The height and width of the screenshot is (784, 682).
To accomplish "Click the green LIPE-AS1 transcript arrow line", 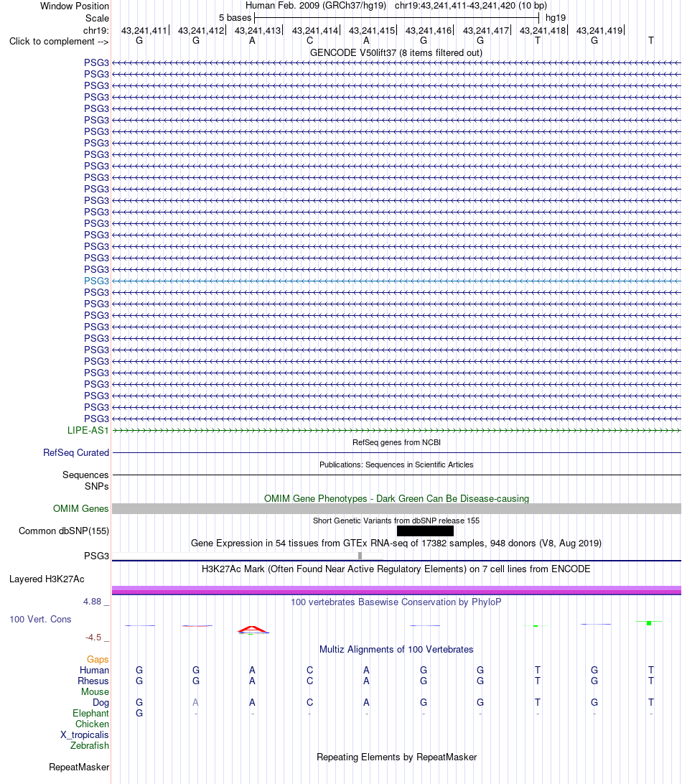I will (396, 430).
